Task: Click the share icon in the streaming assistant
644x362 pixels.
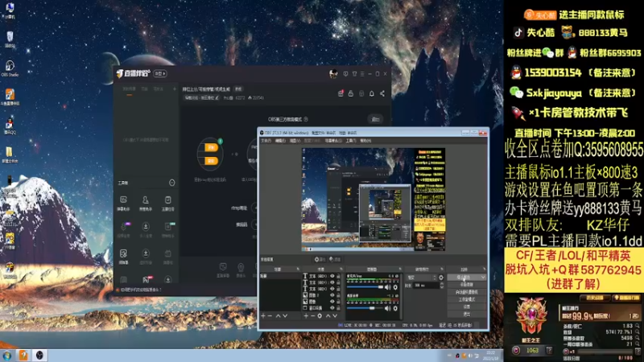Action: [382, 93]
